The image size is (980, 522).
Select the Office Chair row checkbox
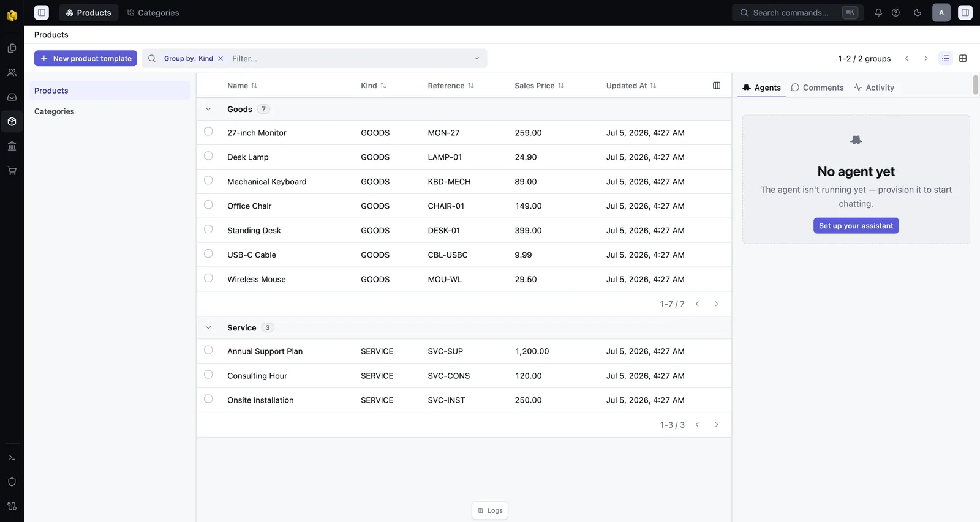pos(208,205)
